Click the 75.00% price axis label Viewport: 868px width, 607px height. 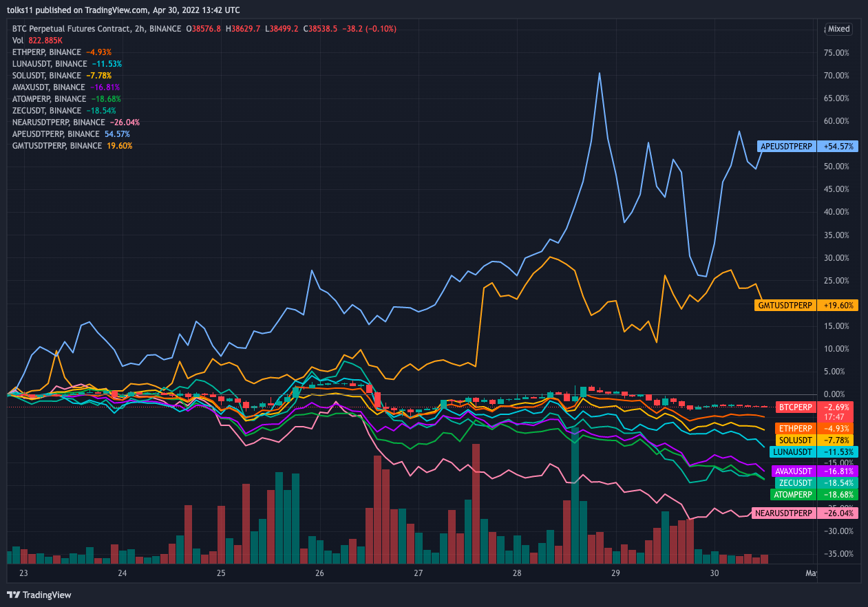click(x=838, y=52)
